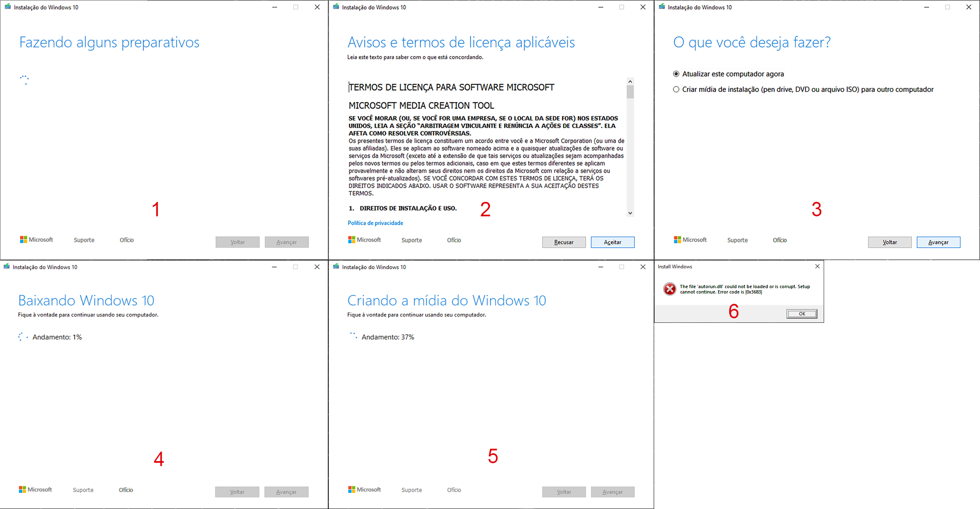
Task: Select Criar mídia de instalação option
Action: [803, 89]
